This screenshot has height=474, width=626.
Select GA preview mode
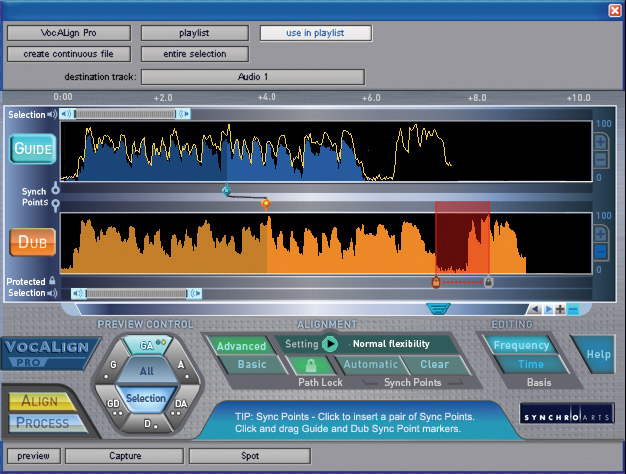147,345
